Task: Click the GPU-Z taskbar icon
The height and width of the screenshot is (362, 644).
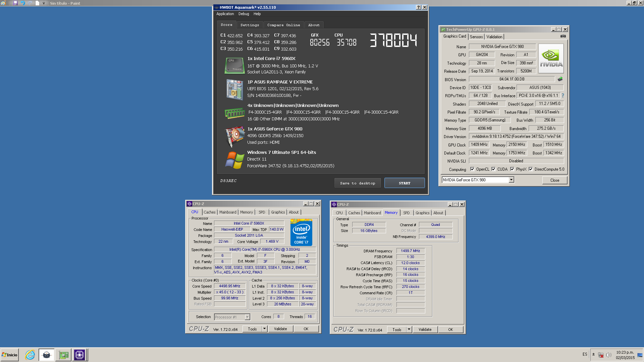Action: [63, 355]
